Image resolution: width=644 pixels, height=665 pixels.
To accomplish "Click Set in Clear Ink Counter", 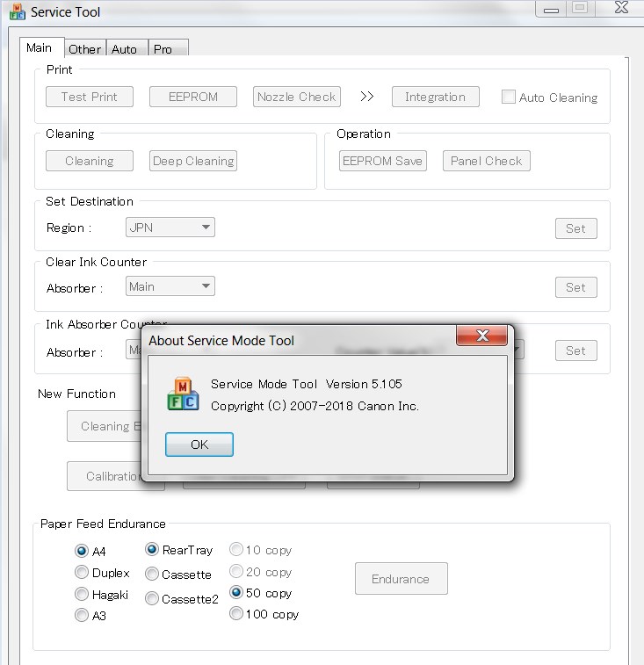I will [x=576, y=287].
